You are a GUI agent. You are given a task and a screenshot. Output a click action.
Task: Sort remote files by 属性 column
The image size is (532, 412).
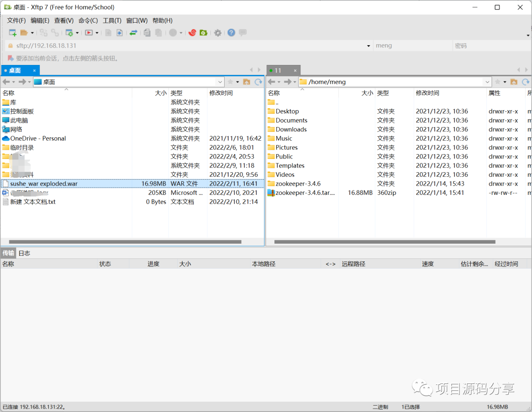point(506,93)
